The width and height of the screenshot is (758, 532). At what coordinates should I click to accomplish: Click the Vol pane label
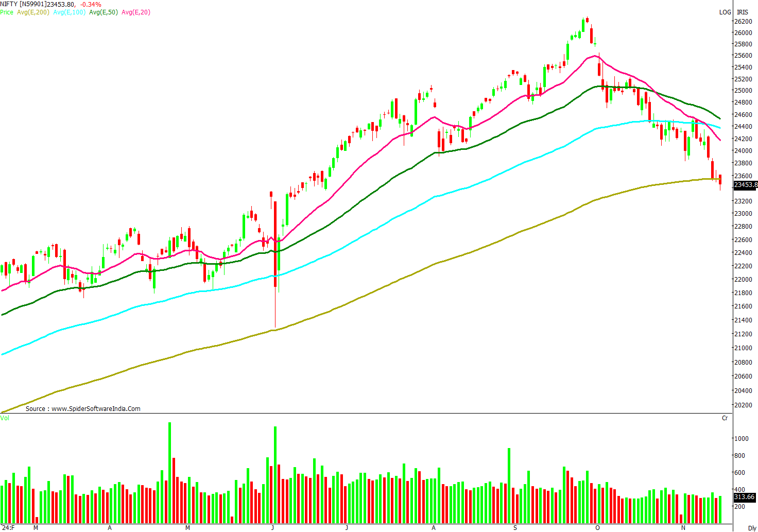pyautogui.click(x=5, y=418)
